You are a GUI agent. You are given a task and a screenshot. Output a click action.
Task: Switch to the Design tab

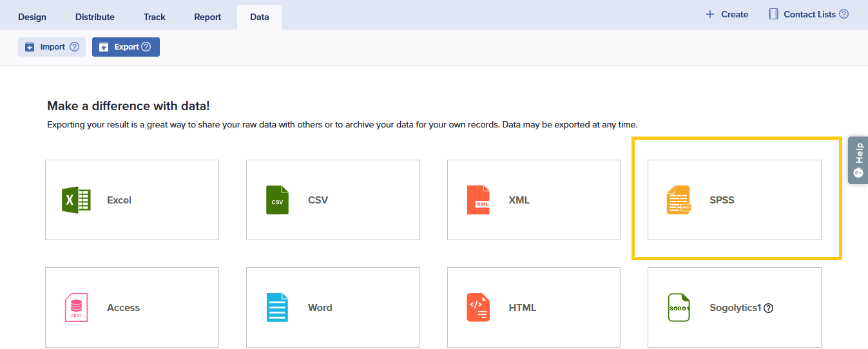pos(32,17)
